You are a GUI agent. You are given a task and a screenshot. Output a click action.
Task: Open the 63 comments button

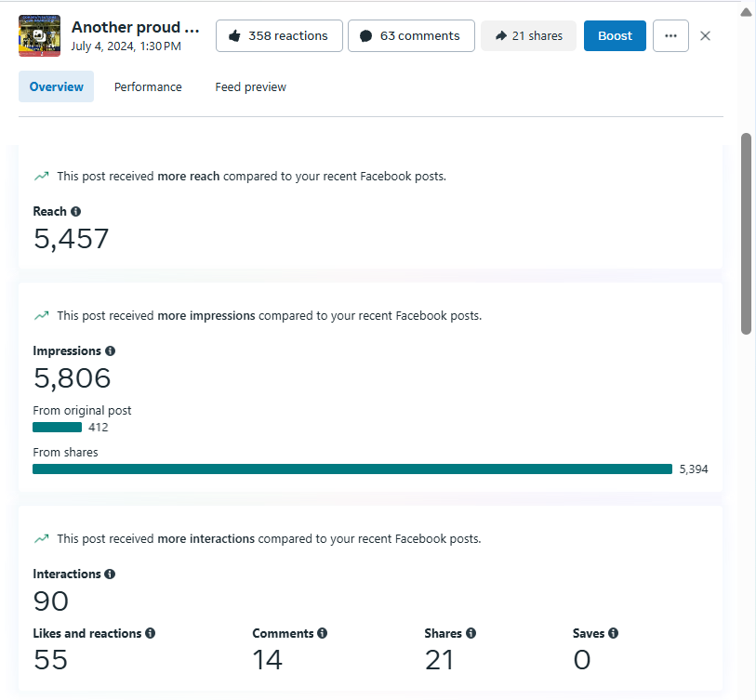click(411, 36)
